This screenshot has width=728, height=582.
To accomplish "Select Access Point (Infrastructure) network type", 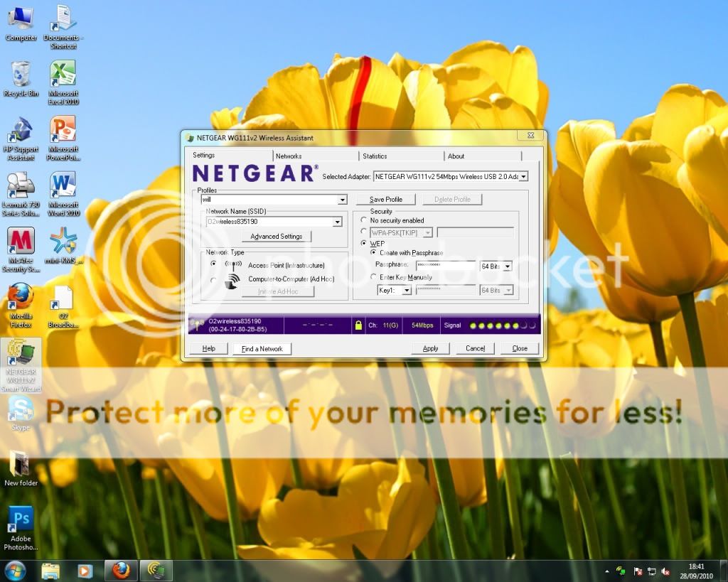I will pos(213,264).
